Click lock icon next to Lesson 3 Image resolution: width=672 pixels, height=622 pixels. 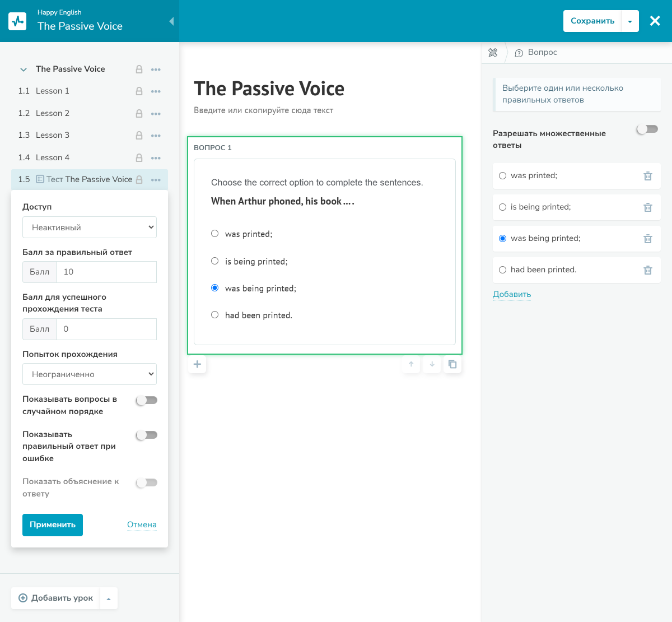139,136
